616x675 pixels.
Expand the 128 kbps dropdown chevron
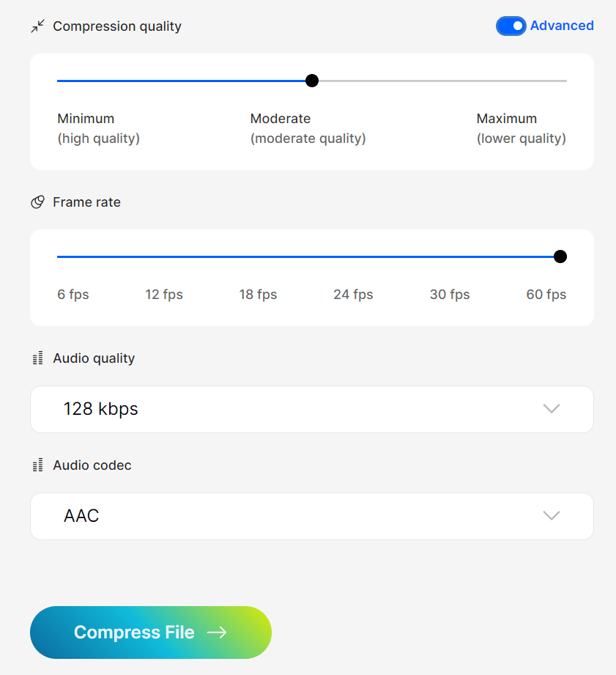552,409
